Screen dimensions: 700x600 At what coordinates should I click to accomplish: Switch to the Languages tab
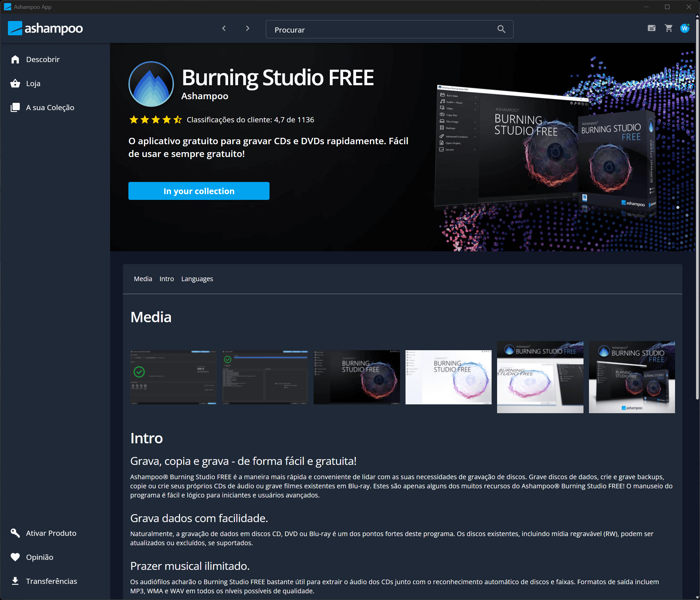click(197, 279)
